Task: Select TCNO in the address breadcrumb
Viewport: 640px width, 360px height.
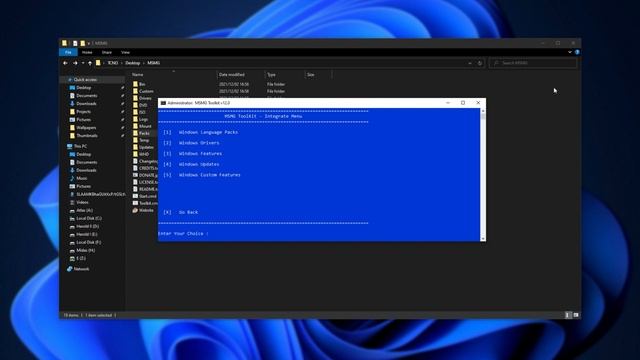Action: 113,63
